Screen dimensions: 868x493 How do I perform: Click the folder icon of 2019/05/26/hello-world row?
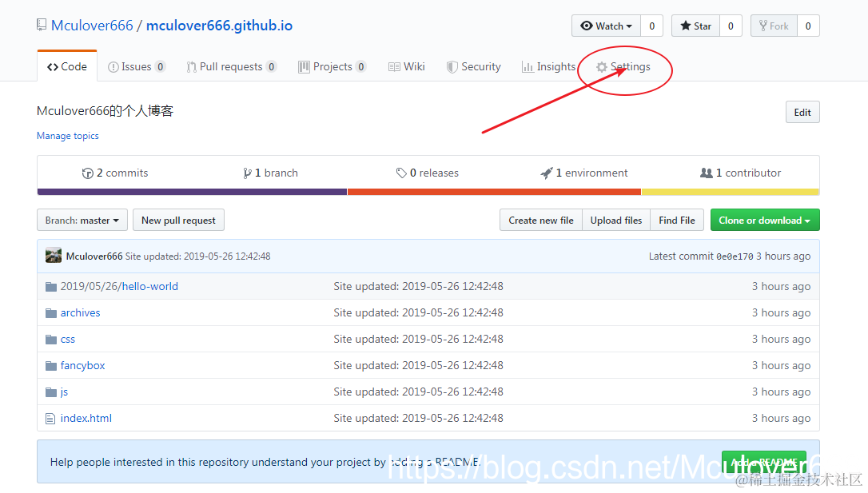click(x=51, y=287)
